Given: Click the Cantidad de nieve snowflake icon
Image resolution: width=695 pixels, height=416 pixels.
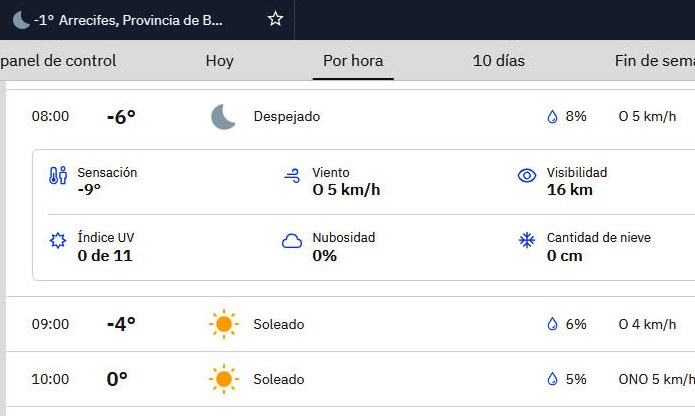Looking at the screenshot, I should 527,241.
